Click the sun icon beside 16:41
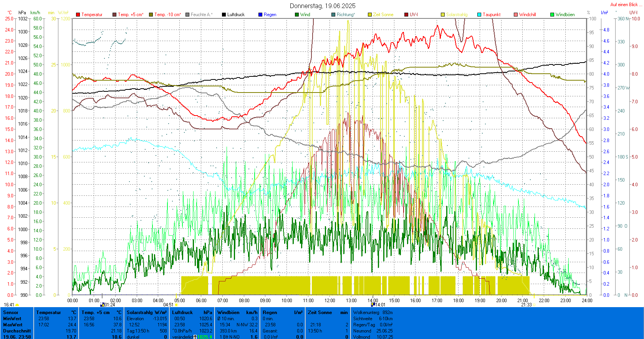This screenshot has width=644, height=339. pos(17,305)
